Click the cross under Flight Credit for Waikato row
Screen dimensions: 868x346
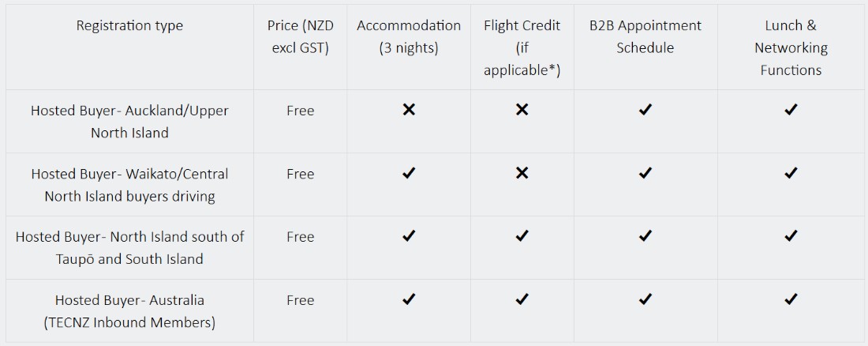click(522, 173)
